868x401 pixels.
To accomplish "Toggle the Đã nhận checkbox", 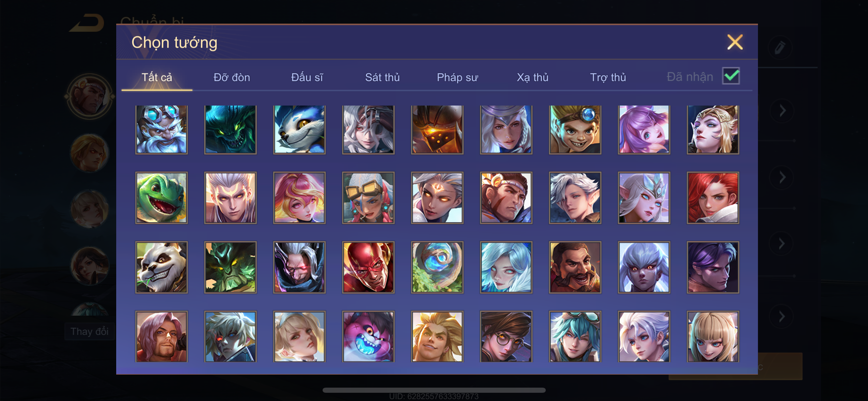I will click(x=731, y=76).
